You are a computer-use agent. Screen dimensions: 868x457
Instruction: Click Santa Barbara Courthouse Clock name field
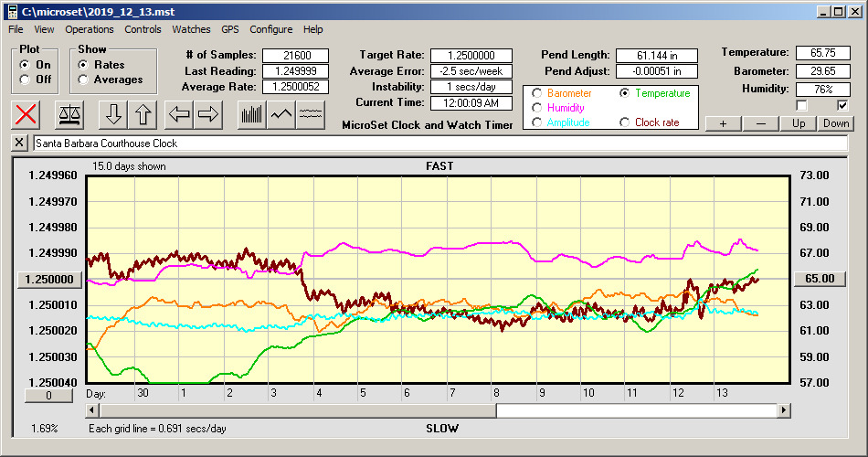point(440,143)
